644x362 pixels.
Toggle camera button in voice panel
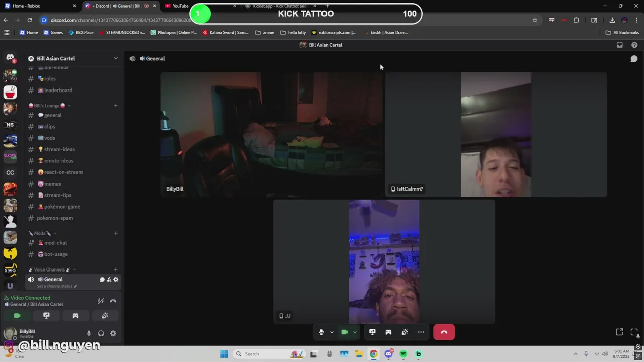(x=17, y=316)
